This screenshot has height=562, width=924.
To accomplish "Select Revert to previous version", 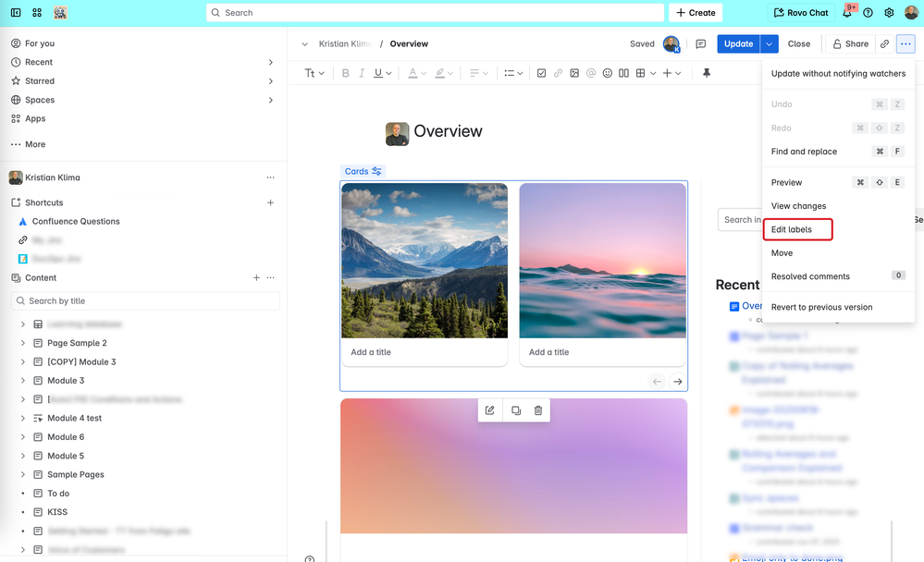I will click(x=838, y=307).
